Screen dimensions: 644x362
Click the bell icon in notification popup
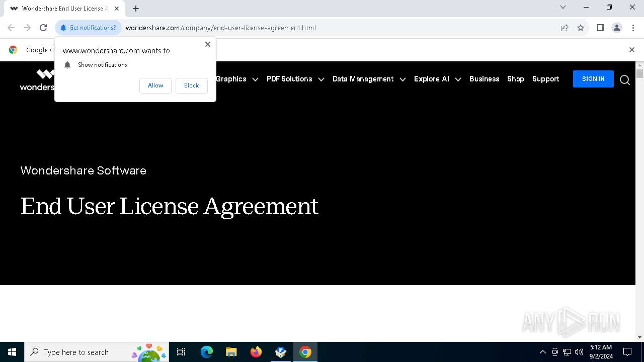(67, 65)
